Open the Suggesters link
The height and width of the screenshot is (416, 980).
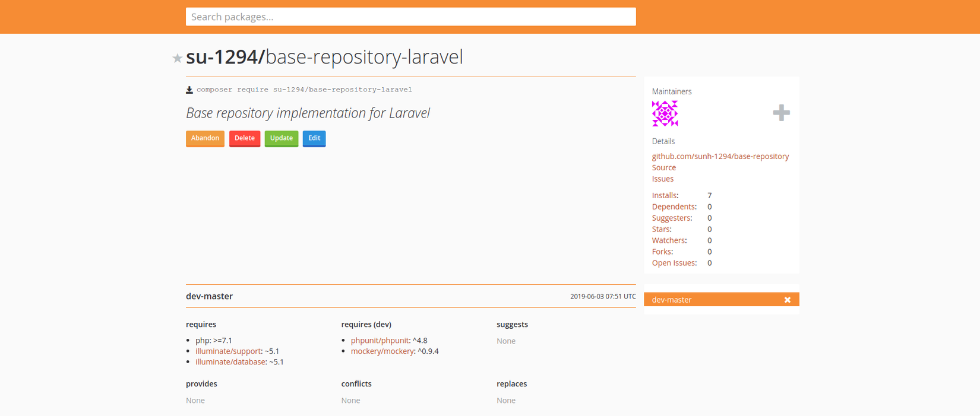pyautogui.click(x=671, y=218)
